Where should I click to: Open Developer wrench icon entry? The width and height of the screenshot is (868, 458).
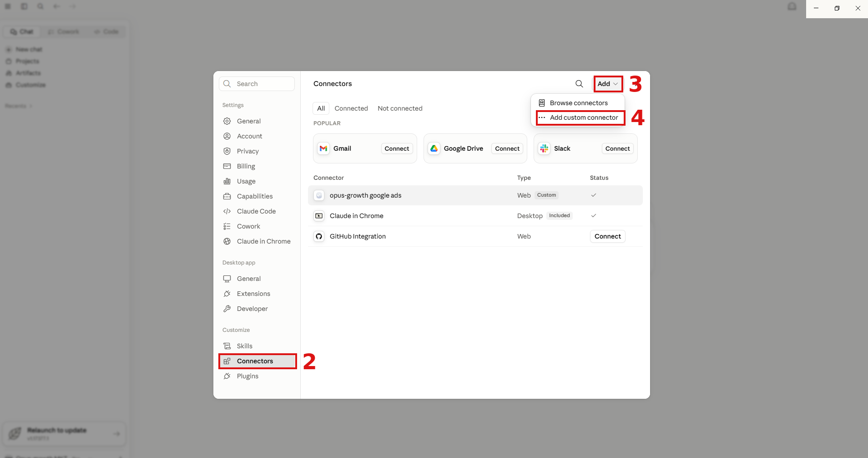click(x=227, y=309)
